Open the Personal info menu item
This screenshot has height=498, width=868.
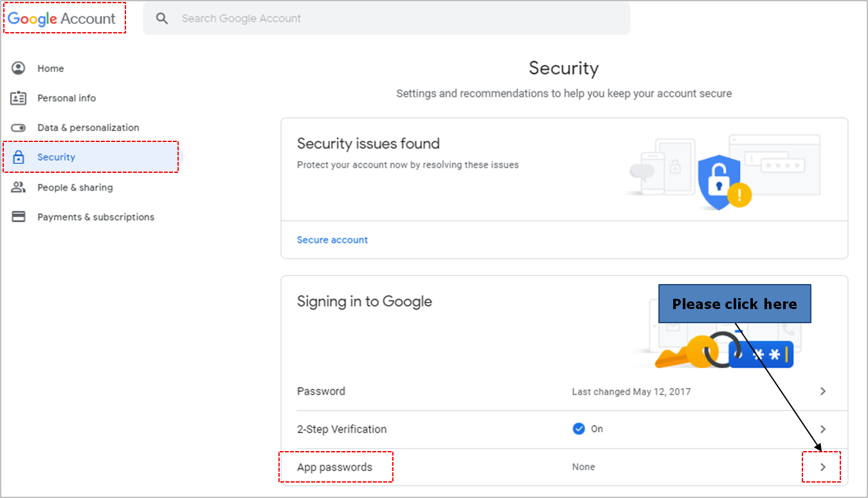click(67, 98)
